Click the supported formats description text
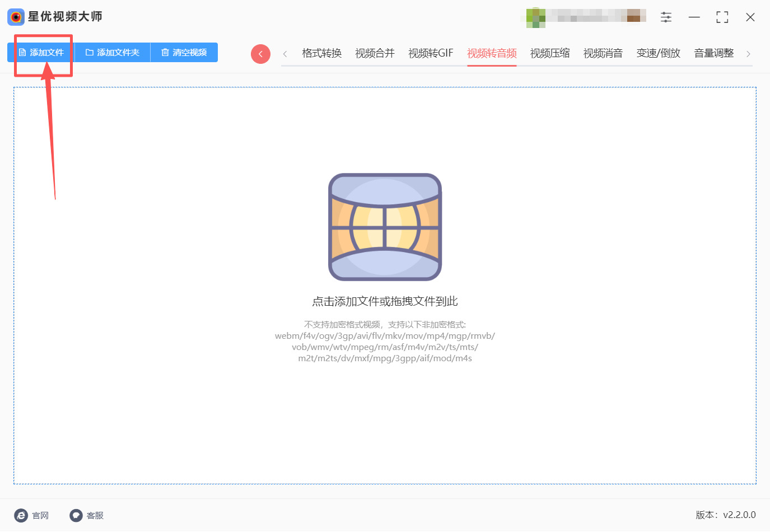 click(x=385, y=341)
